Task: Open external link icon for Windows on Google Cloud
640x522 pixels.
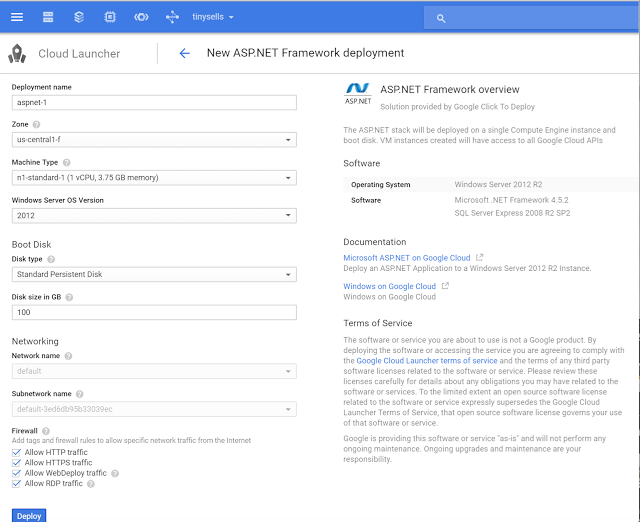Action: (445, 286)
